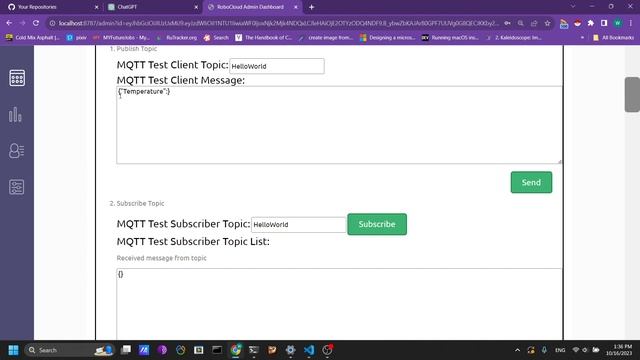This screenshot has height=360, width=640.
Task: Close the ChatGPT tab
Action: tap(196, 7)
